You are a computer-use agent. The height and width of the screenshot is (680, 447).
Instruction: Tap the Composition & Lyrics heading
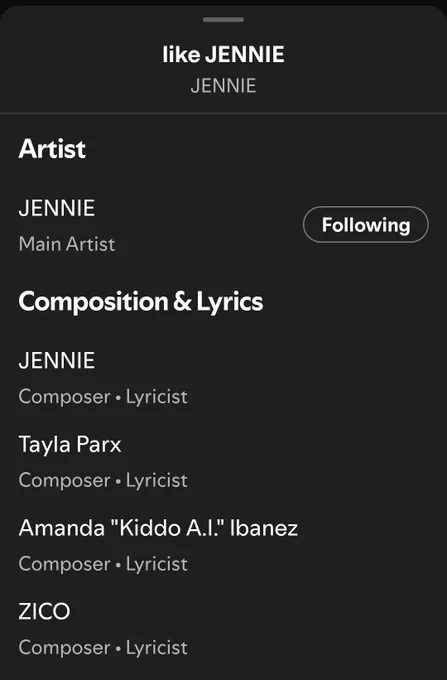[x=141, y=301]
